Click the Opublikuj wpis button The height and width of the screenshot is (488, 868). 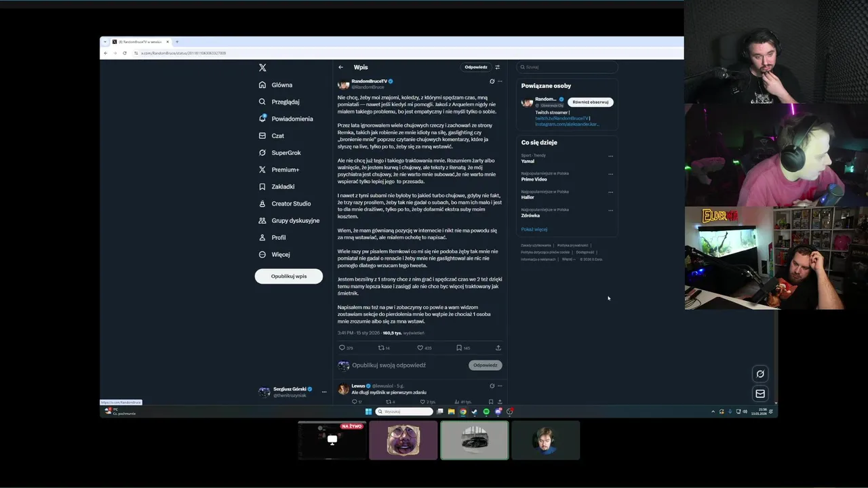coord(289,277)
